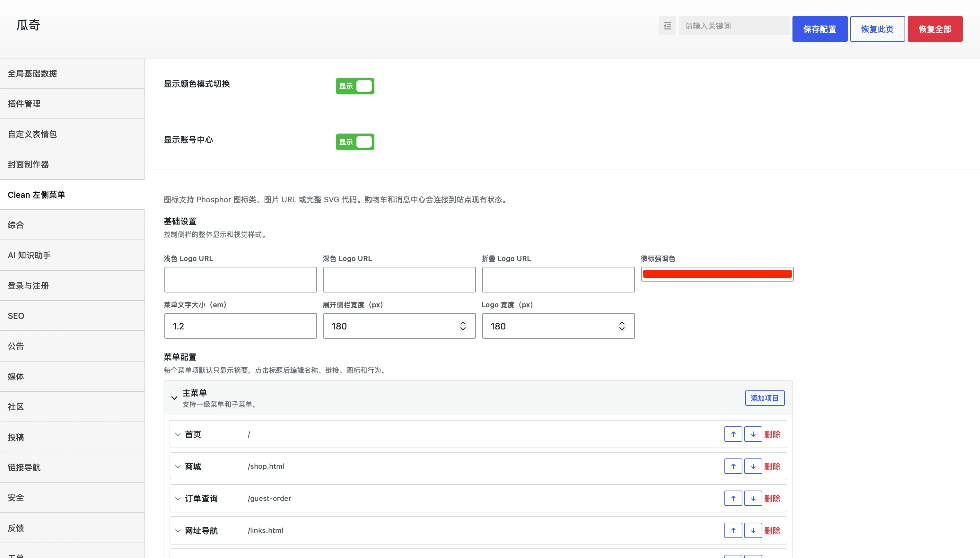Image resolution: width=980 pixels, height=558 pixels.
Task: Move 商城 menu item up
Action: point(733,466)
